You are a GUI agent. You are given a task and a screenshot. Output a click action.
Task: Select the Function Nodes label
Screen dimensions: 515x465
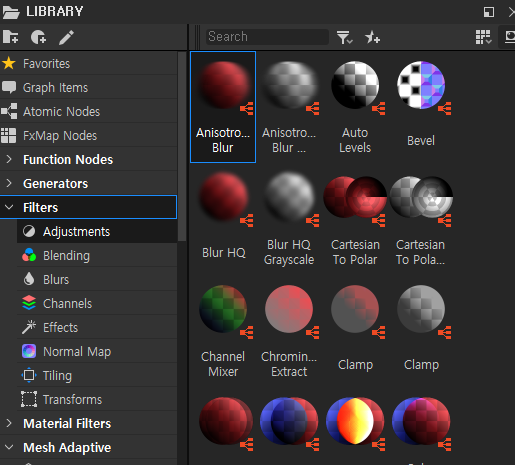[x=68, y=160]
